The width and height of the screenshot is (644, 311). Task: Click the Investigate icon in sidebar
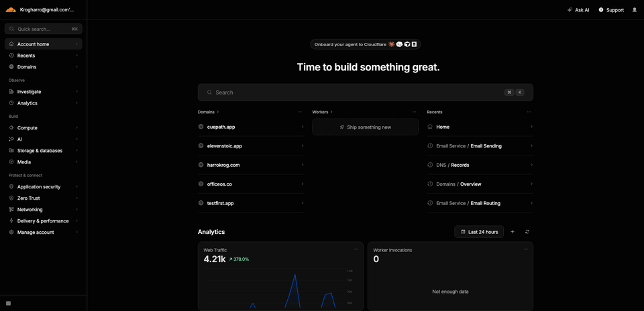(x=11, y=92)
